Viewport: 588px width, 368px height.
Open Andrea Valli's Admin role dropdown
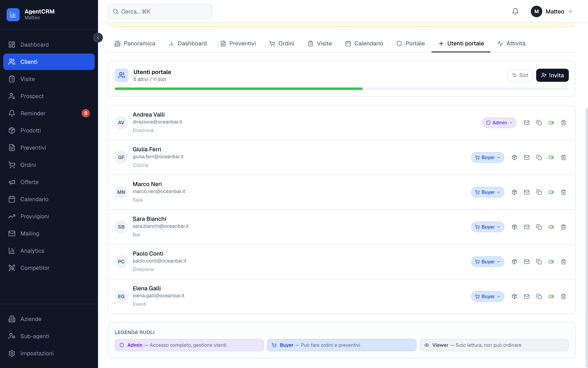coord(499,123)
